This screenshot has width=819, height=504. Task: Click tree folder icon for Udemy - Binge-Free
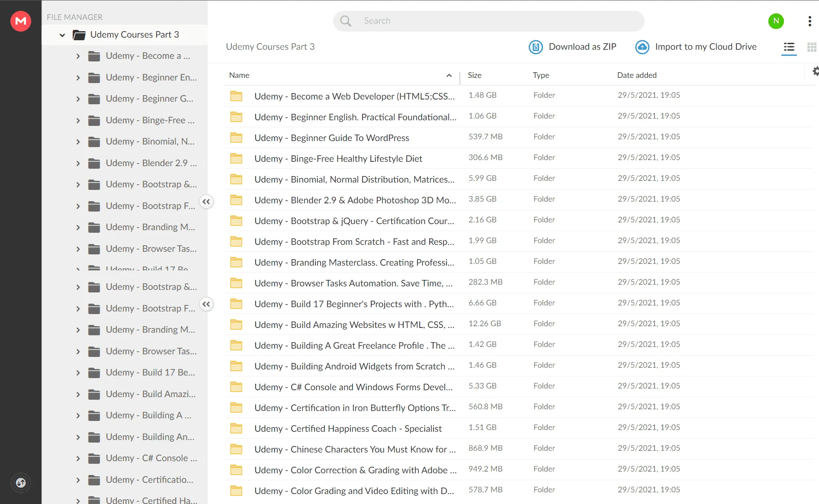click(x=94, y=120)
